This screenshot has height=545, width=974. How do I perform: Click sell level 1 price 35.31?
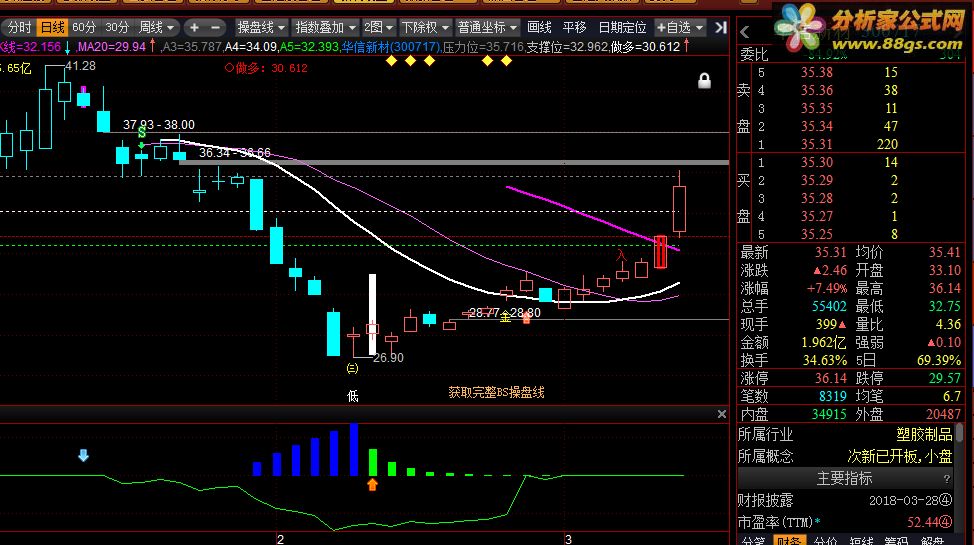[x=816, y=144]
